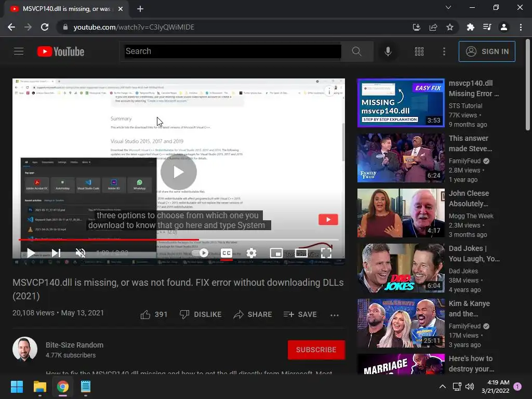532x399 pixels.
Task: Install app from address bar icon
Action: [x=416, y=27]
